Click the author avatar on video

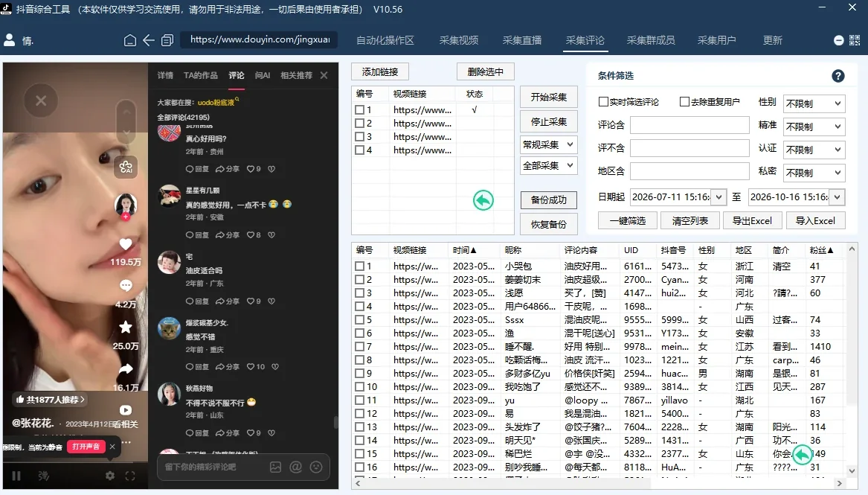(126, 204)
